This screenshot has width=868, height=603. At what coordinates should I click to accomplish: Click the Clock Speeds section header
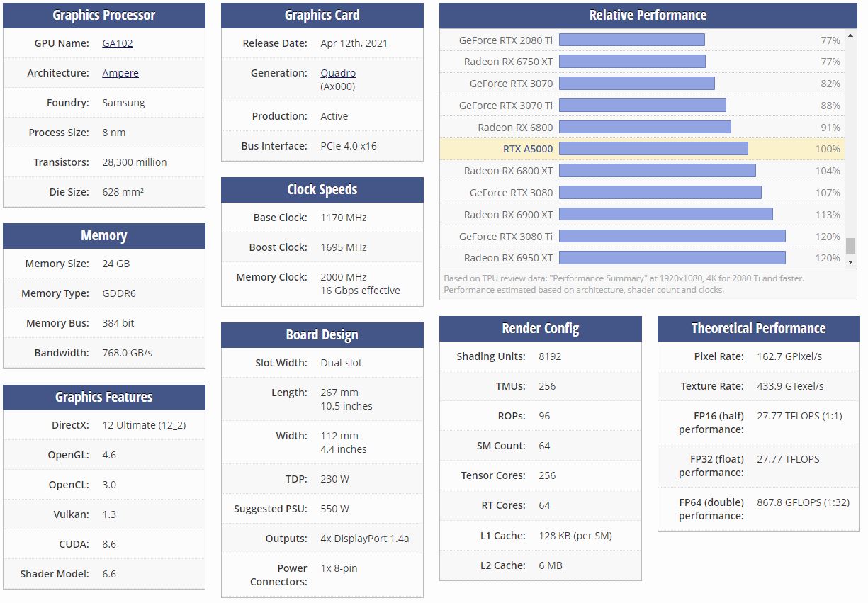(322, 190)
